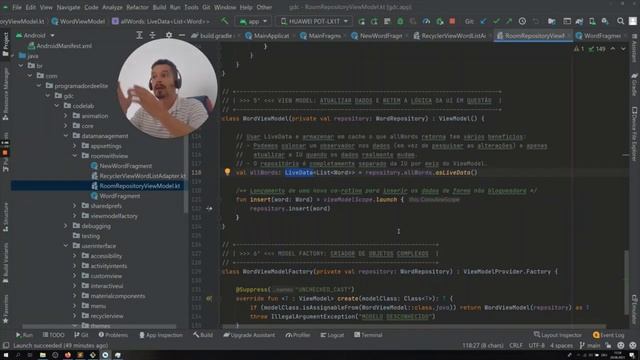Hide the project panel with minus icon
The width and height of the screenshot is (640, 360).
pyautogui.click(x=182, y=36)
